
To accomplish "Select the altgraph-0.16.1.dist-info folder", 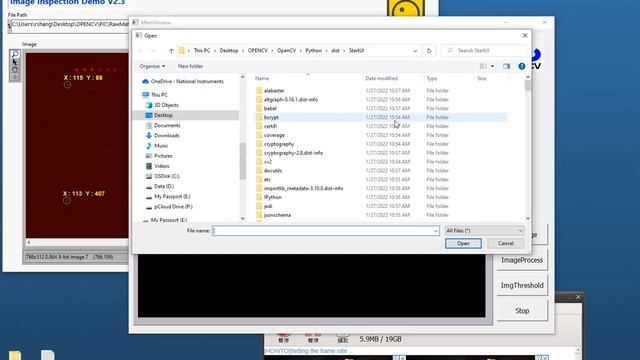I will coord(291,100).
